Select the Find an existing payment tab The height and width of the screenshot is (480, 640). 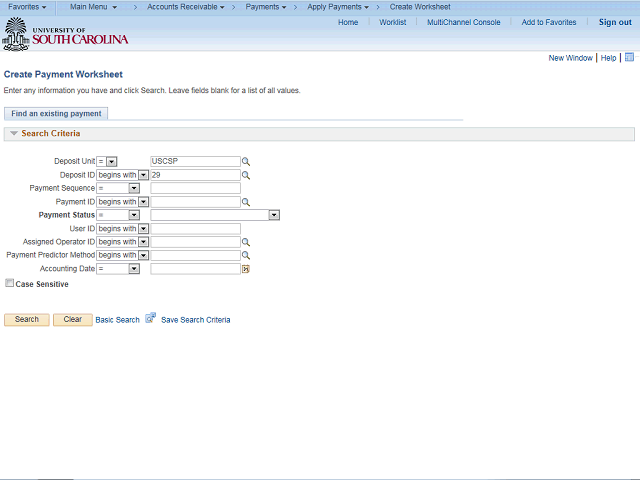click(x=56, y=113)
